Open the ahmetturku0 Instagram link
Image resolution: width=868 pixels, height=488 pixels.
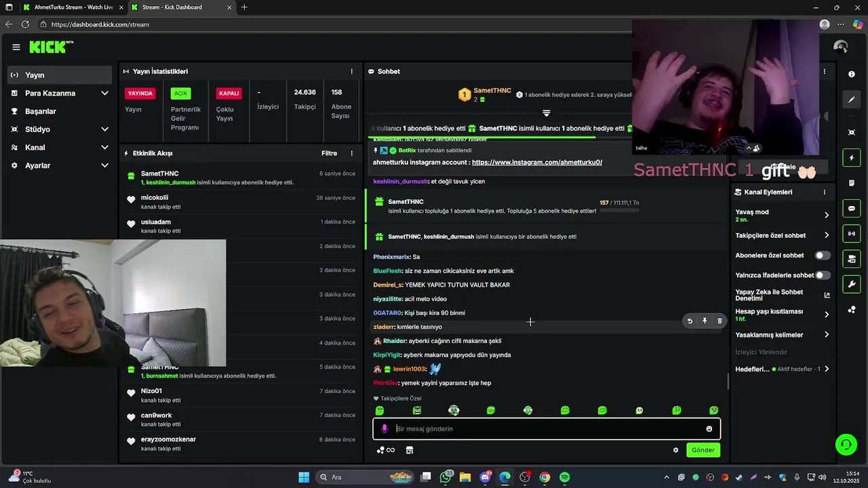[x=537, y=163]
